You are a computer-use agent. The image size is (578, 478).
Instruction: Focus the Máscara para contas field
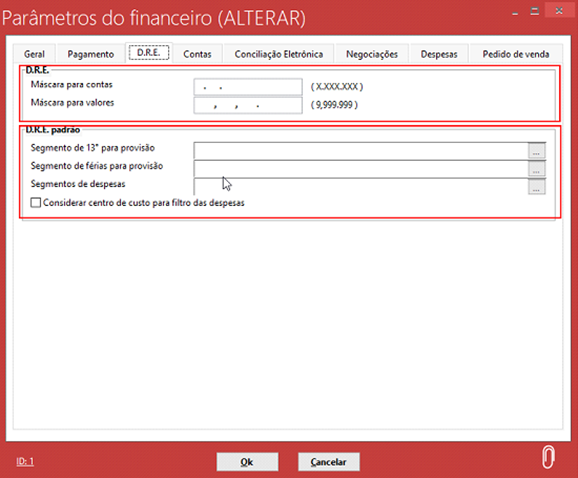[x=248, y=87]
